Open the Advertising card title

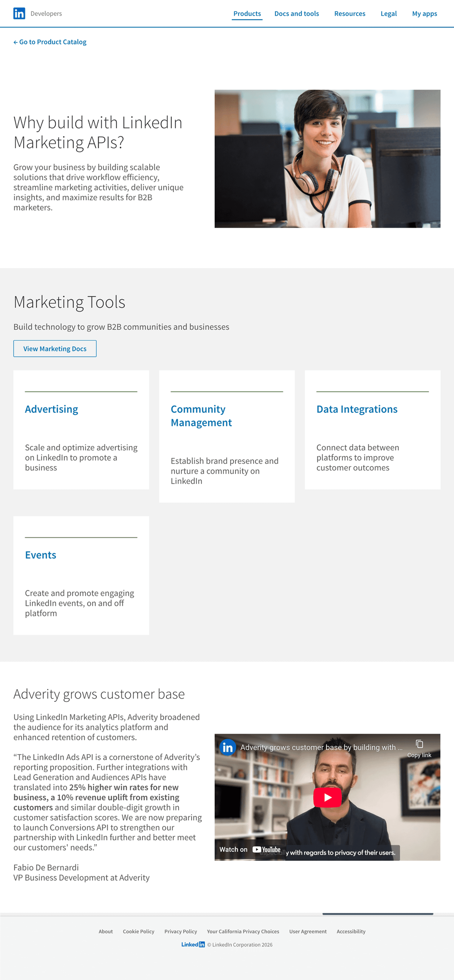[51, 409]
